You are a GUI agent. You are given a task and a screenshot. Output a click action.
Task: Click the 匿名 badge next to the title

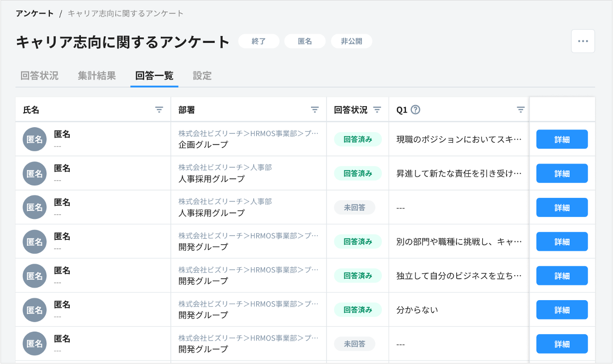pos(305,41)
